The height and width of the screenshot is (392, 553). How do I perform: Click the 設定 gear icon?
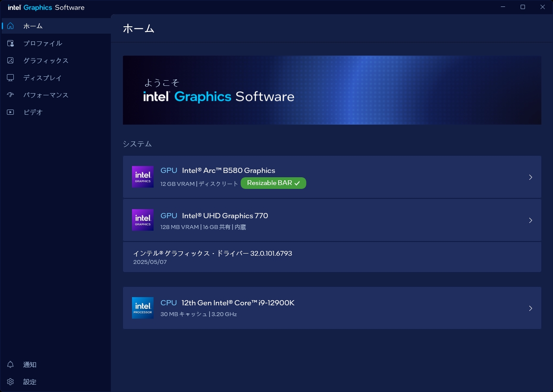[11, 382]
